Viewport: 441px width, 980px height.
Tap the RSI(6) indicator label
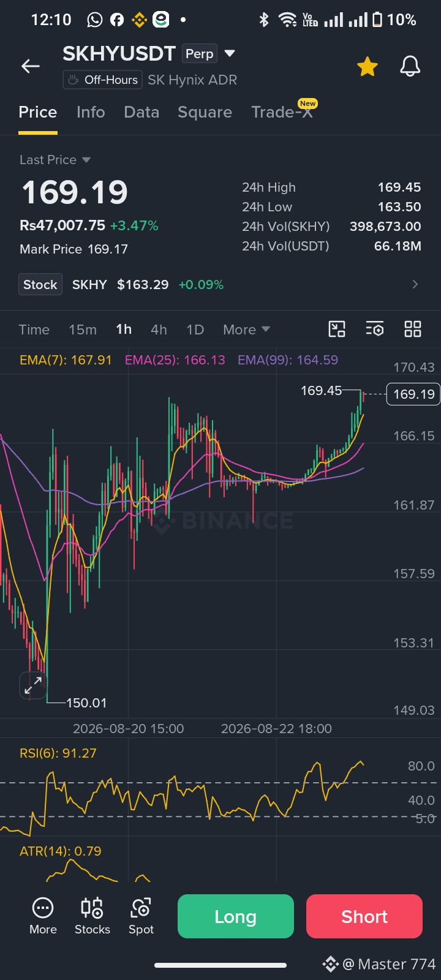tap(58, 753)
